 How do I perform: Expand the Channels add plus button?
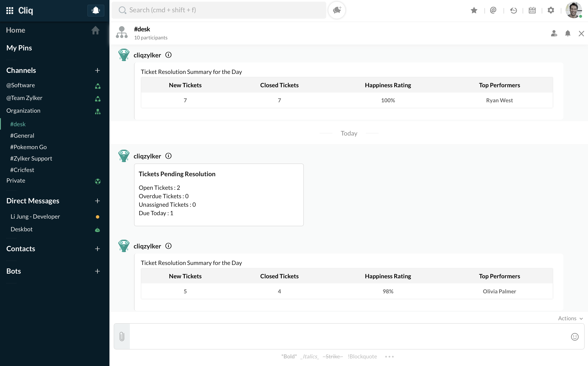(97, 71)
